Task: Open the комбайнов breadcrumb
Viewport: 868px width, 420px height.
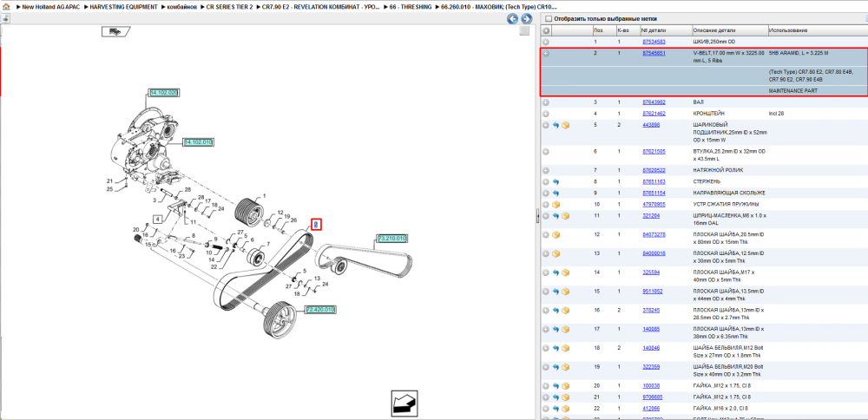Action: (x=180, y=7)
